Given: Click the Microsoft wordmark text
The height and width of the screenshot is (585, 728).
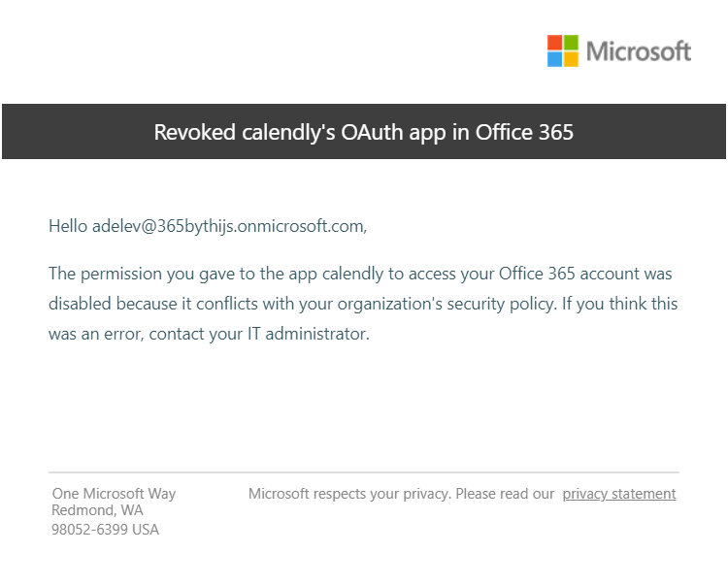Looking at the screenshot, I should coord(639,51).
